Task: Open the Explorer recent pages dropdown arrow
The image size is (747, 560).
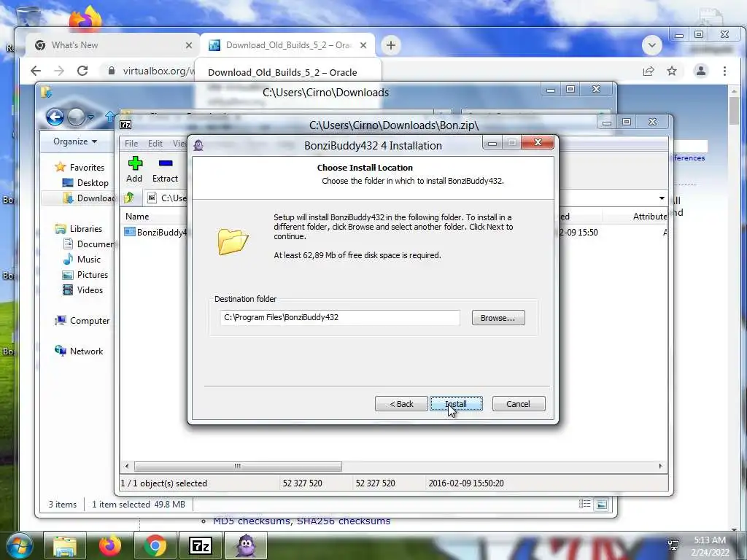Action: [90, 116]
